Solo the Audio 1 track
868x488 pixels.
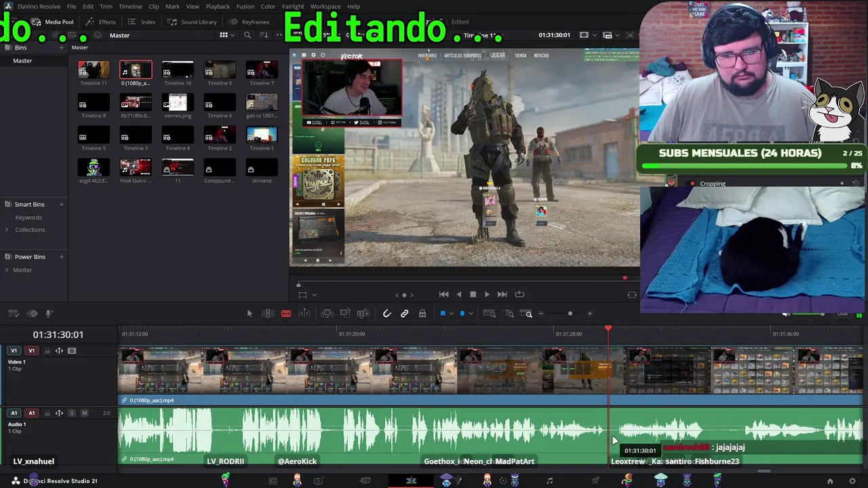click(x=72, y=413)
